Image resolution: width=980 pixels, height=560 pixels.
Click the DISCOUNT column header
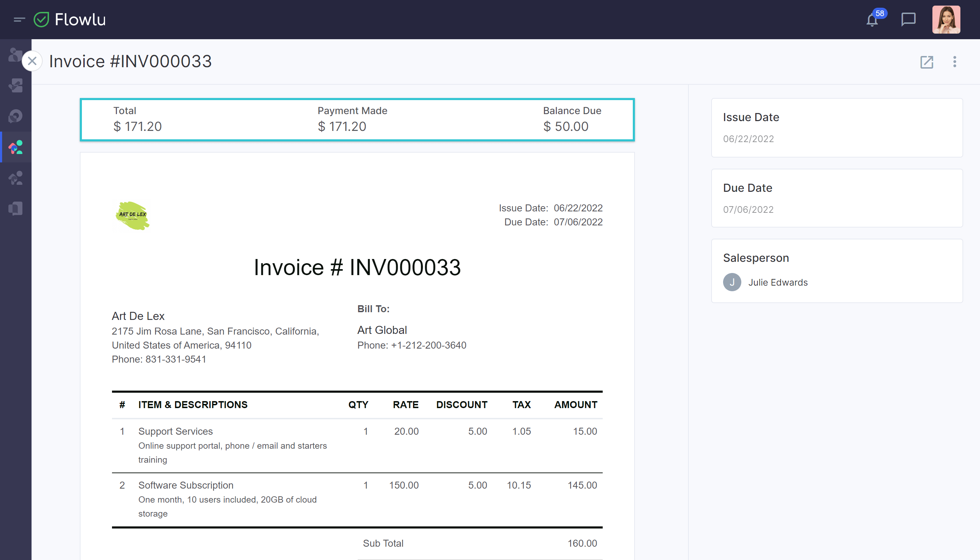(x=462, y=405)
